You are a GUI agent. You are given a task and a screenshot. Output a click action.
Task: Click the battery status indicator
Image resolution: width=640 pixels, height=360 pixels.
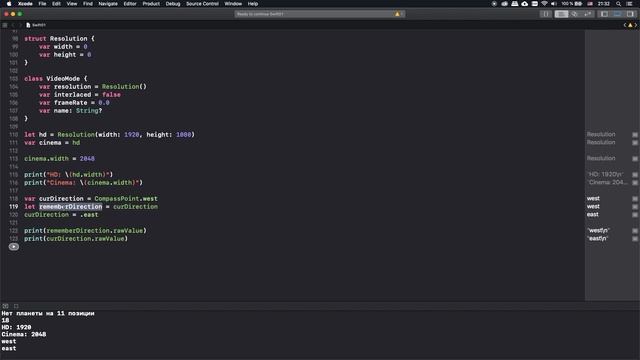pyautogui.click(x=572, y=4)
